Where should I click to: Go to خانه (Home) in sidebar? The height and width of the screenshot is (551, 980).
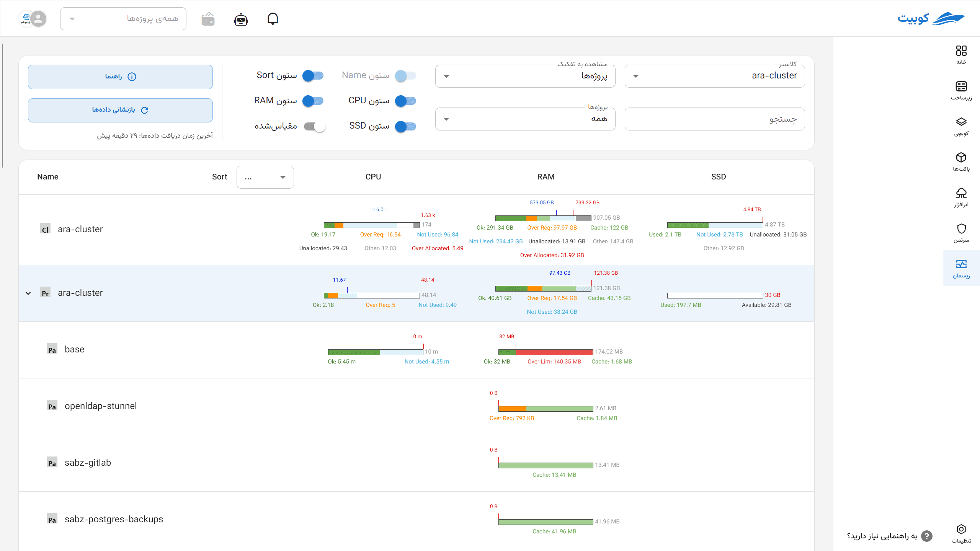pos(961,55)
